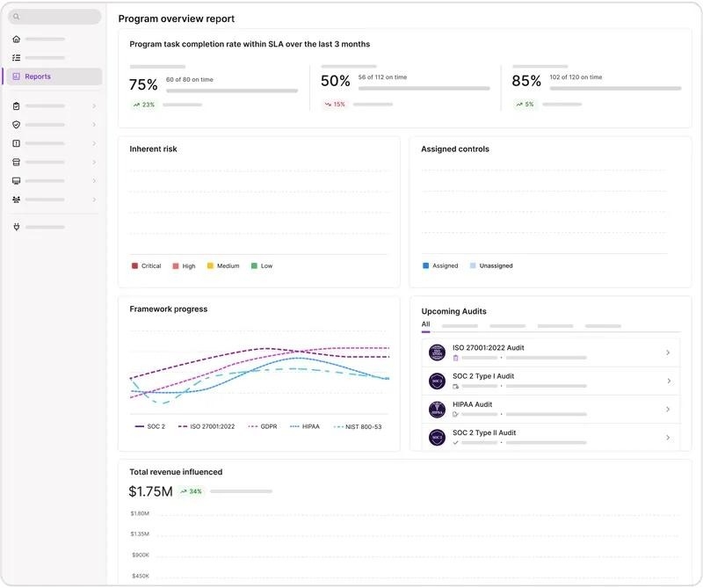
Task: Toggle the Critical legend in Inherent risk
Action: pos(146,266)
